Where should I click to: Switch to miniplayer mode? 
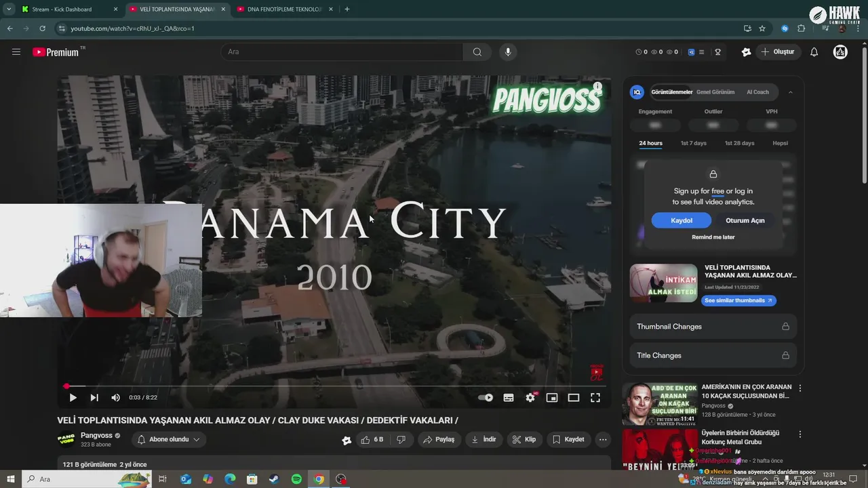coord(552,398)
